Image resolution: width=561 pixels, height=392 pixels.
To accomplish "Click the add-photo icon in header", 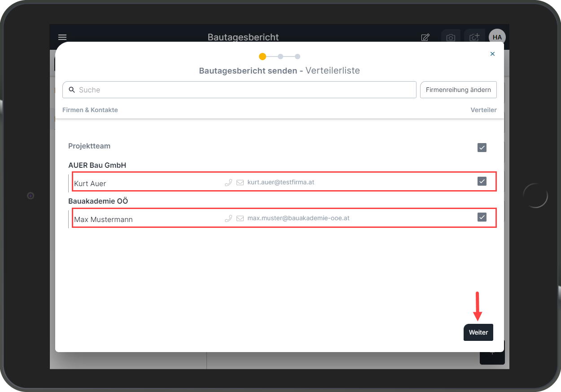I will [x=474, y=37].
